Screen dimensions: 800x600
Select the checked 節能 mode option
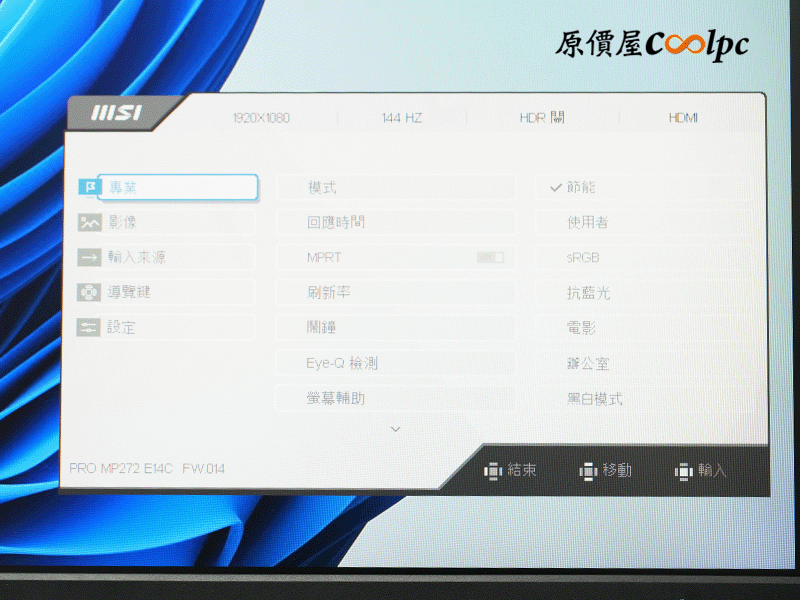coord(581,187)
